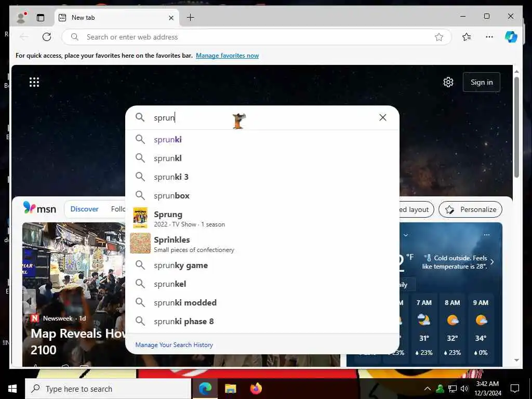Select the 'sprunbox' suggestion

pyautogui.click(x=262, y=195)
